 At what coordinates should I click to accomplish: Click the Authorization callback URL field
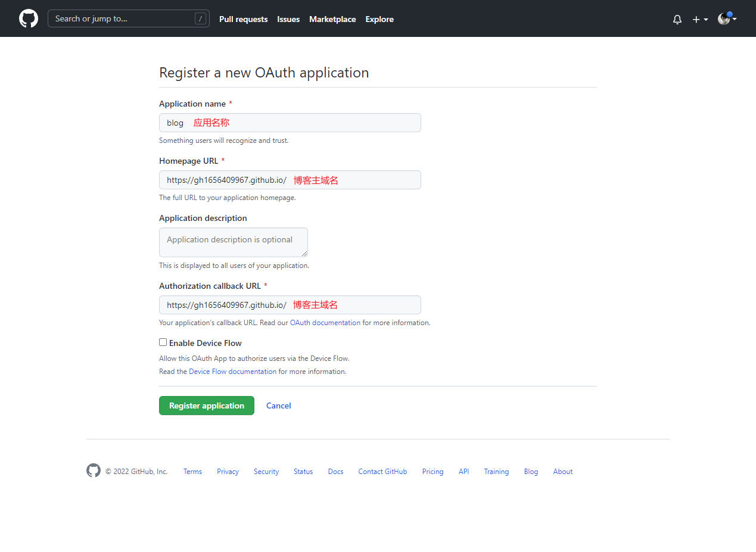click(x=290, y=305)
